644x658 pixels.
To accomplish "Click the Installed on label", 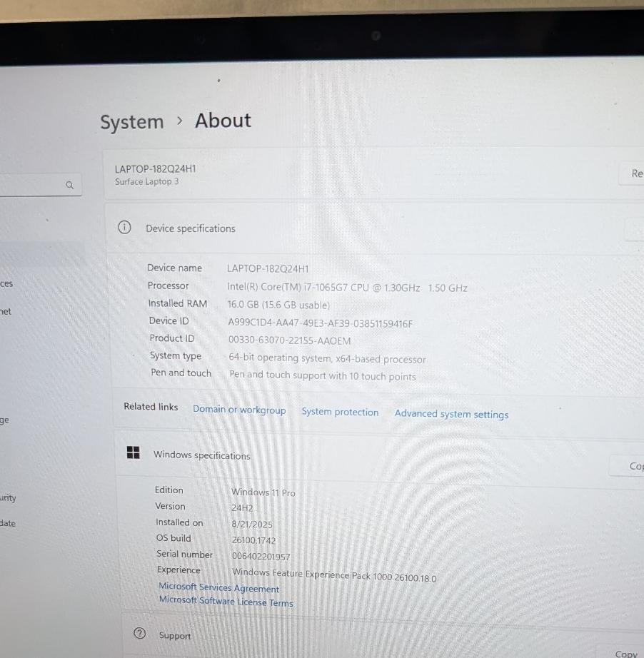I will [x=179, y=522].
